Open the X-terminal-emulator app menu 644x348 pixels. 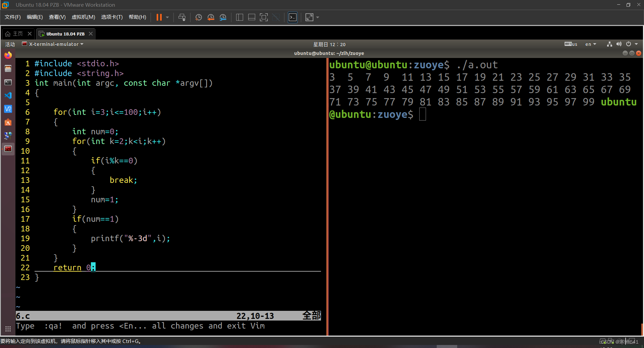[53, 44]
